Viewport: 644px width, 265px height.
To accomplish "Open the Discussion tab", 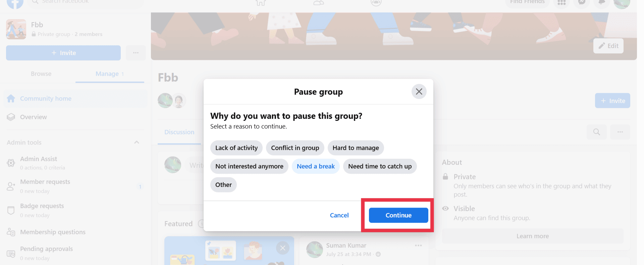I will (x=179, y=132).
